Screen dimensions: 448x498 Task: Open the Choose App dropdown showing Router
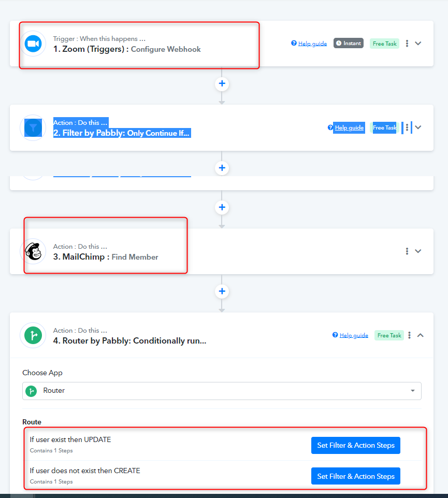[x=222, y=391]
